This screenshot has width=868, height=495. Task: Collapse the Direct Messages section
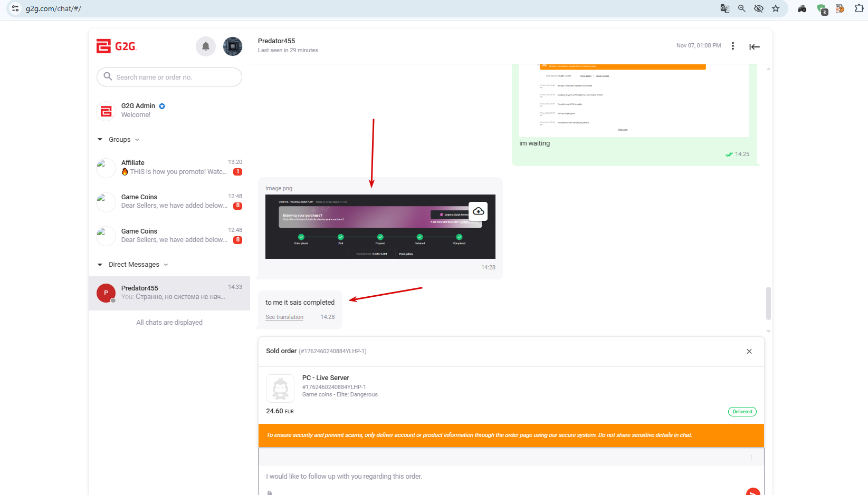click(x=100, y=265)
